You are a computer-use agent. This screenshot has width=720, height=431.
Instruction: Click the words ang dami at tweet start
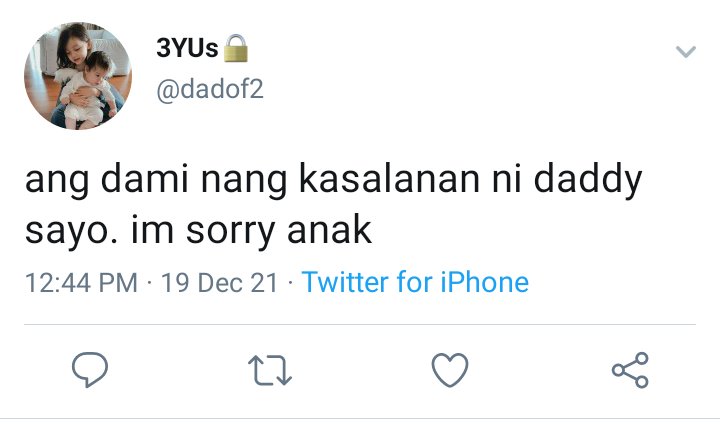coord(107,181)
